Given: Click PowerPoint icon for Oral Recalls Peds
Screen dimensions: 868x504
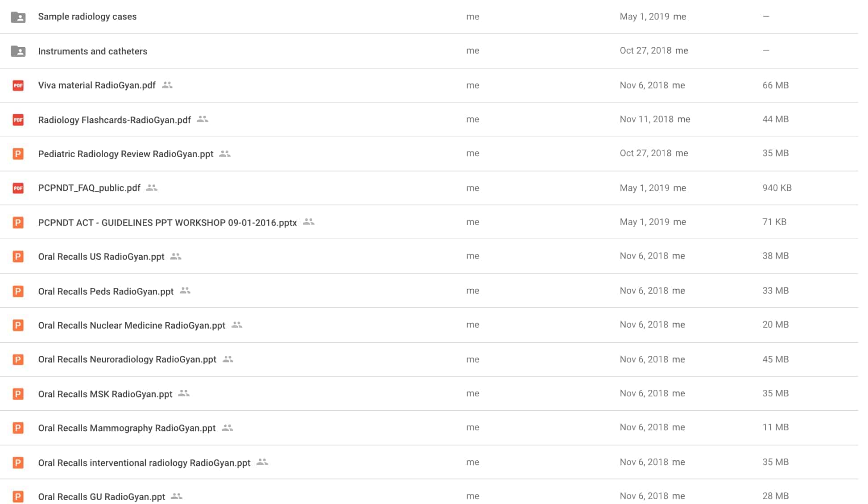Looking at the screenshot, I should tap(18, 291).
